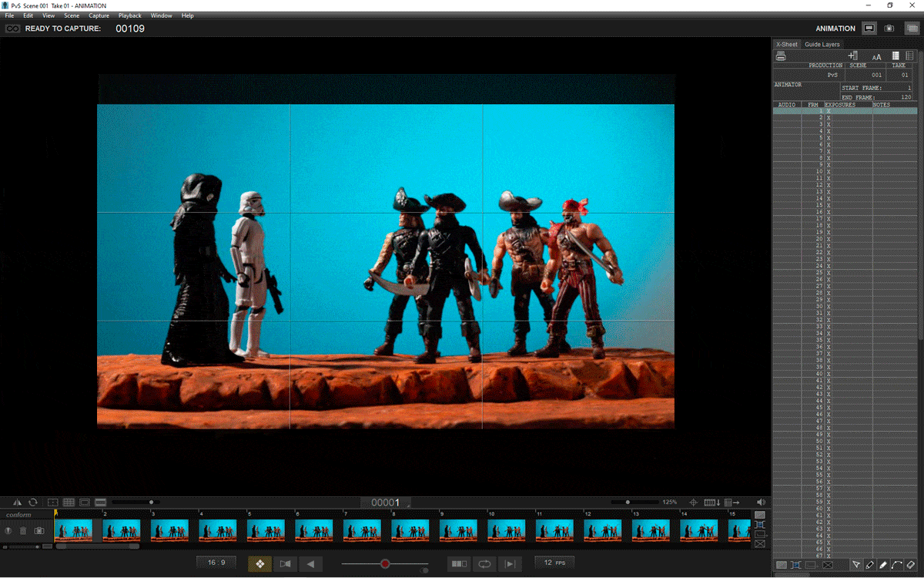Open the File menu
This screenshot has width=924, height=578.
[x=9, y=15]
